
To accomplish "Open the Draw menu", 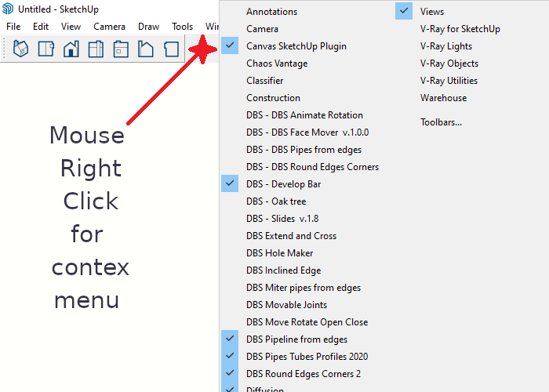I will (x=148, y=27).
